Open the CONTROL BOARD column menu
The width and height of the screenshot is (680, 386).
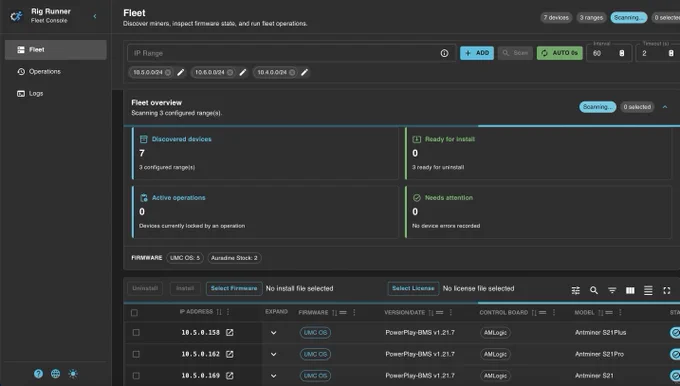[554, 312]
